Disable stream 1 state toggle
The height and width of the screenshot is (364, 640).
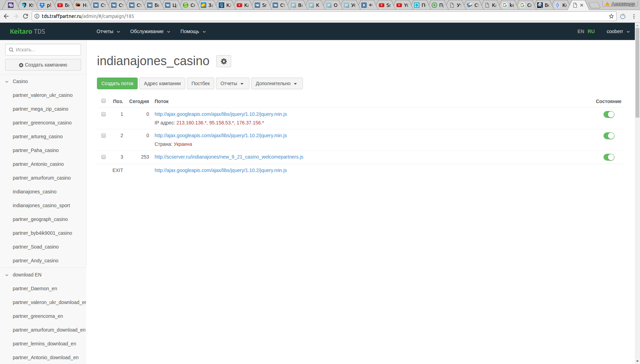[x=609, y=114]
